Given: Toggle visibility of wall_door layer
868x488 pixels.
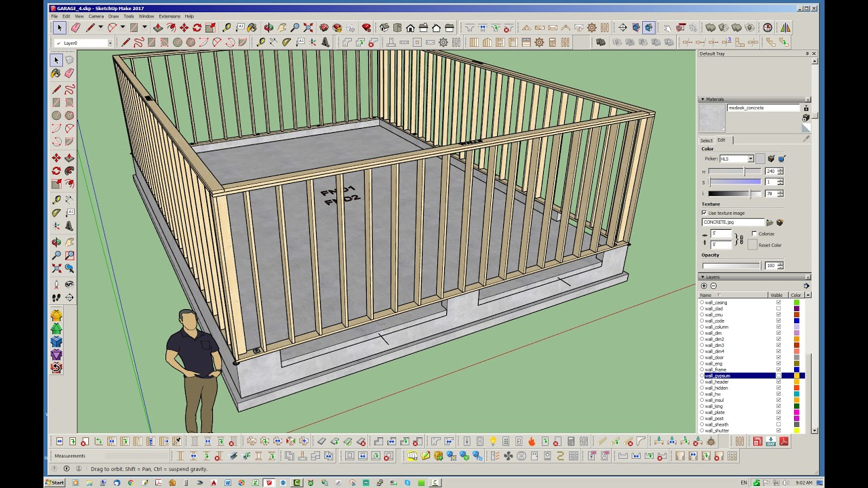Looking at the screenshot, I should click(778, 357).
